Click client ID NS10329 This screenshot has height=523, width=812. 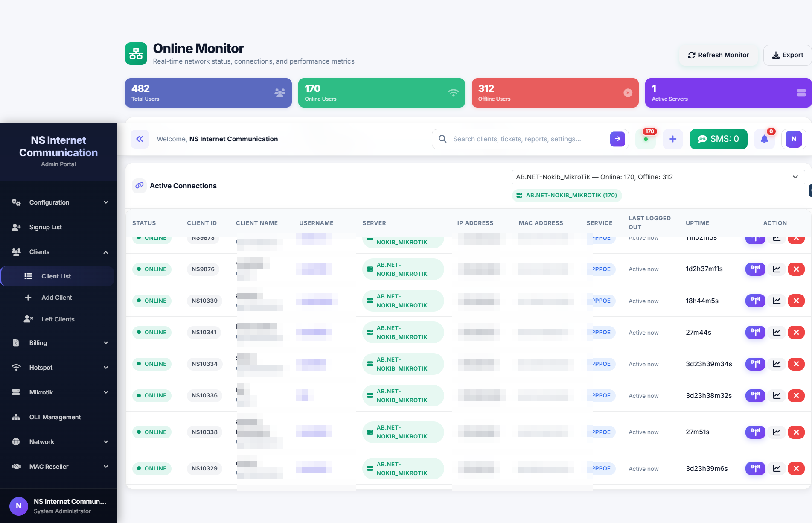(x=204, y=468)
